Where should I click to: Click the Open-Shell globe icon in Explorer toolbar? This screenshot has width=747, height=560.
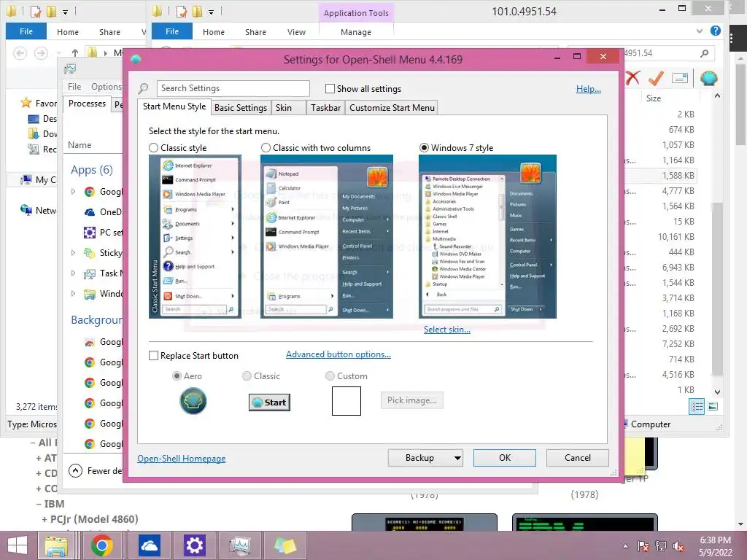coord(709,78)
